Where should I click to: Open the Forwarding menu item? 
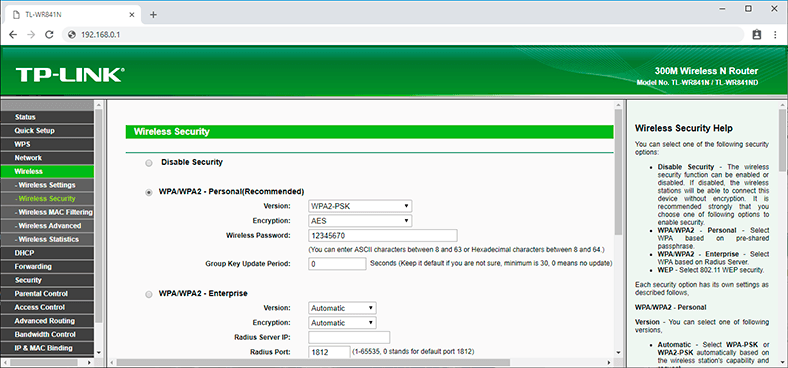[x=47, y=266]
